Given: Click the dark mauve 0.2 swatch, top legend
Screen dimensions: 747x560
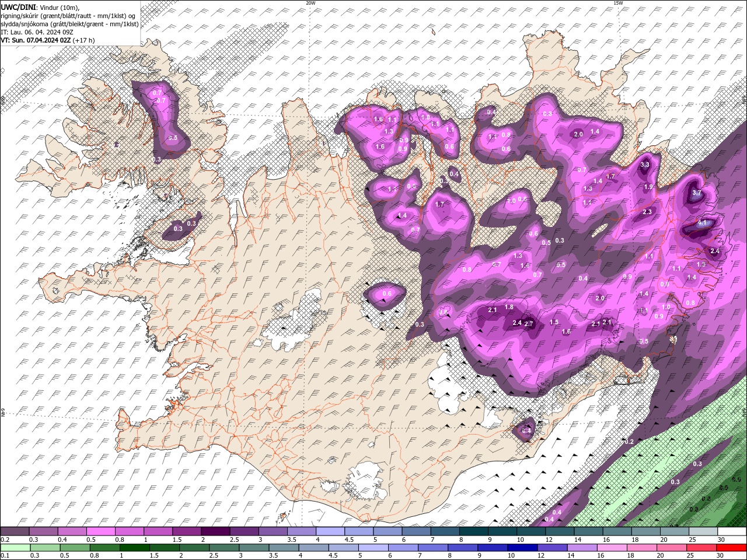Looking at the screenshot, I should click(x=15, y=531).
